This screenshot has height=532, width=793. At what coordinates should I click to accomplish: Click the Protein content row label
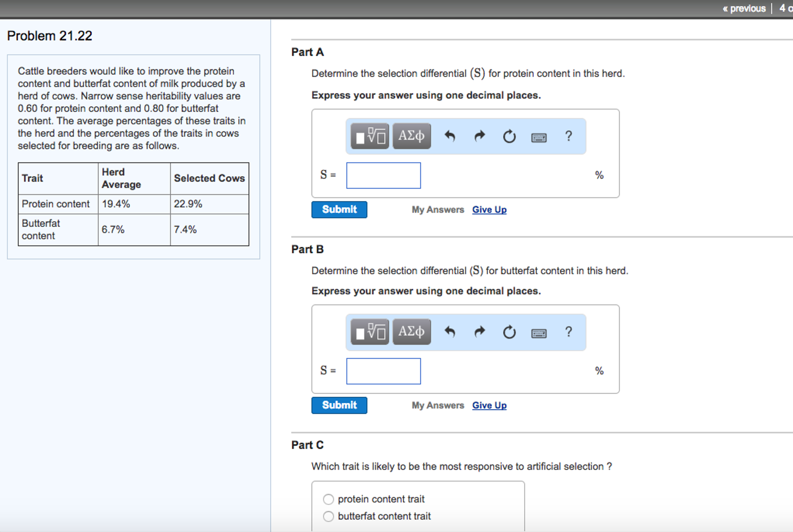click(55, 204)
